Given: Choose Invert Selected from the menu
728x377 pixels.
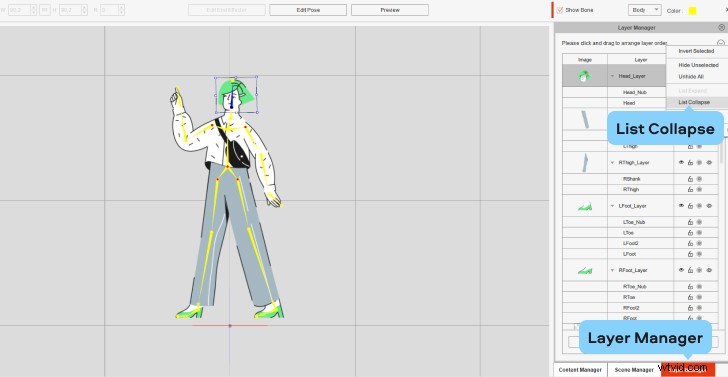Looking at the screenshot, I should pyautogui.click(x=696, y=51).
